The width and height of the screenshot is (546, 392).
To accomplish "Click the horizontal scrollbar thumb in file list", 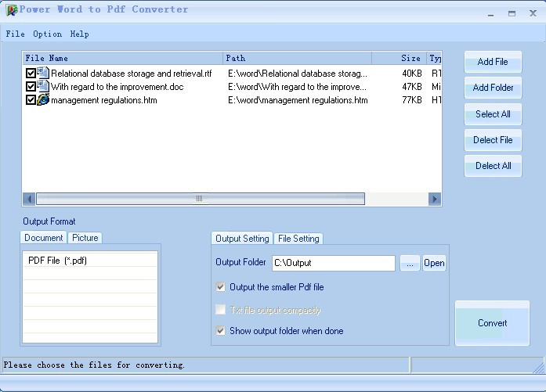I will (x=201, y=199).
